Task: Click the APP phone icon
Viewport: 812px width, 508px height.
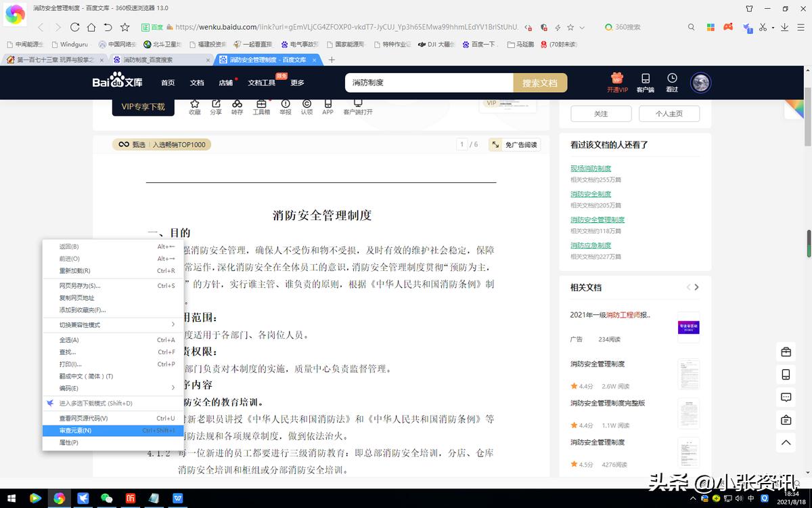Action: coord(328,108)
